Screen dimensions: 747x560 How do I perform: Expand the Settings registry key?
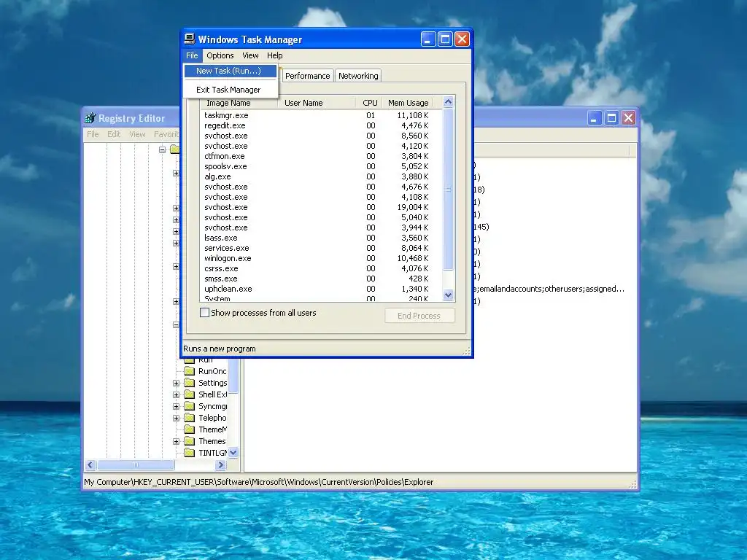[x=176, y=383]
